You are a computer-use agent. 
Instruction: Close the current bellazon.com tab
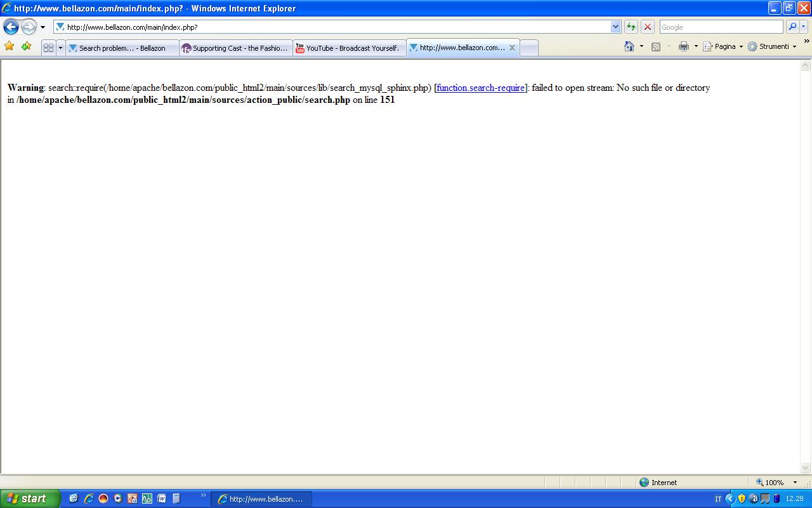coord(512,48)
